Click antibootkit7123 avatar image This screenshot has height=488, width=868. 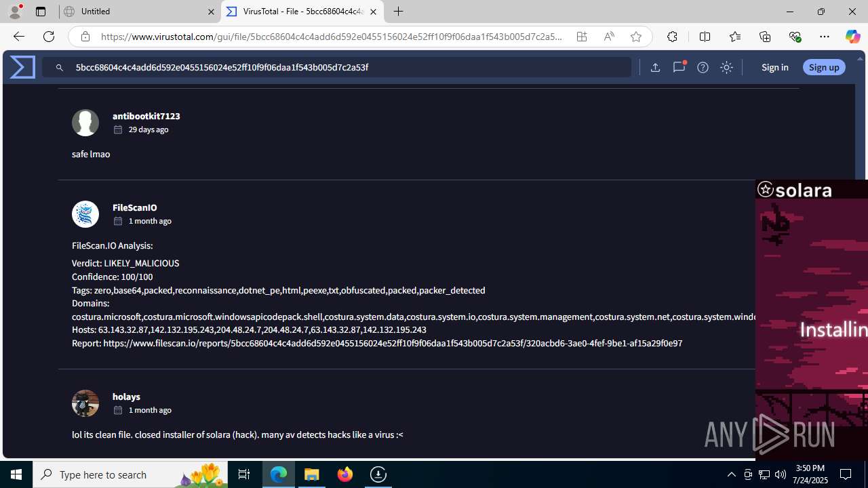[85, 123]
